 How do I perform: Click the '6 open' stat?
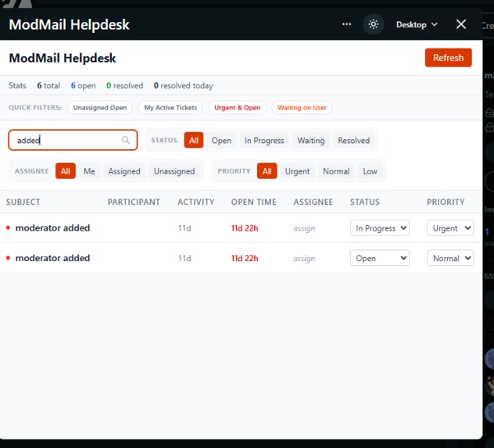point(83,85)
